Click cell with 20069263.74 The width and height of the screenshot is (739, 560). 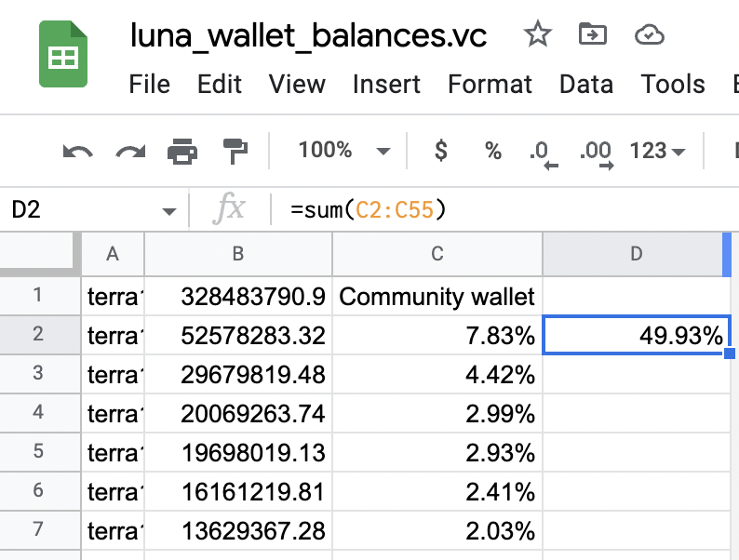point(238,413)
